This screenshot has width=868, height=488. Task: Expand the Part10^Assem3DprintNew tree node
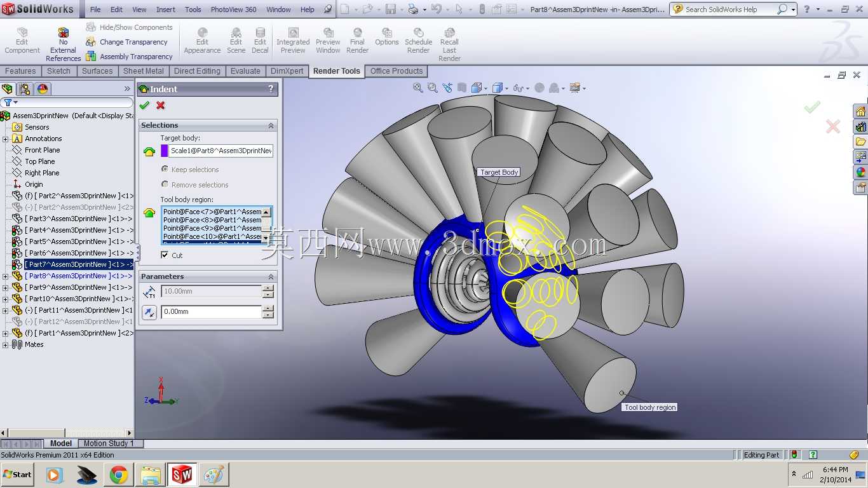[x=6, y=299]
